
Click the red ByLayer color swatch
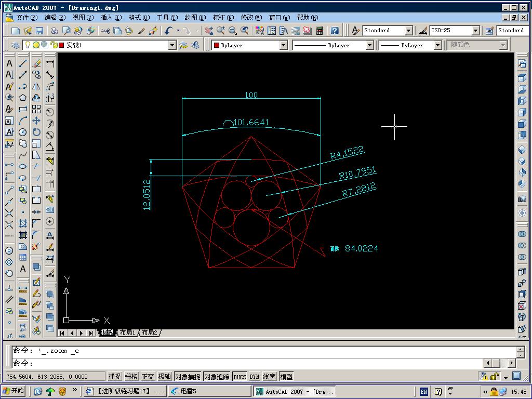tap(217, 46)
